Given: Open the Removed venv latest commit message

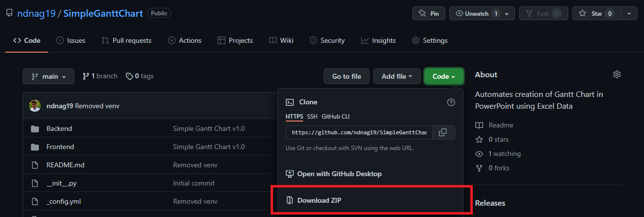Looking at the screenshot, I should 97,106.
